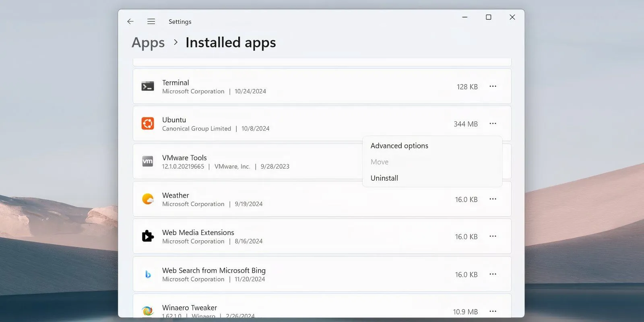Select the VMware Tools app name
This screenshot has height=322, width=644.
click(184, 158)
